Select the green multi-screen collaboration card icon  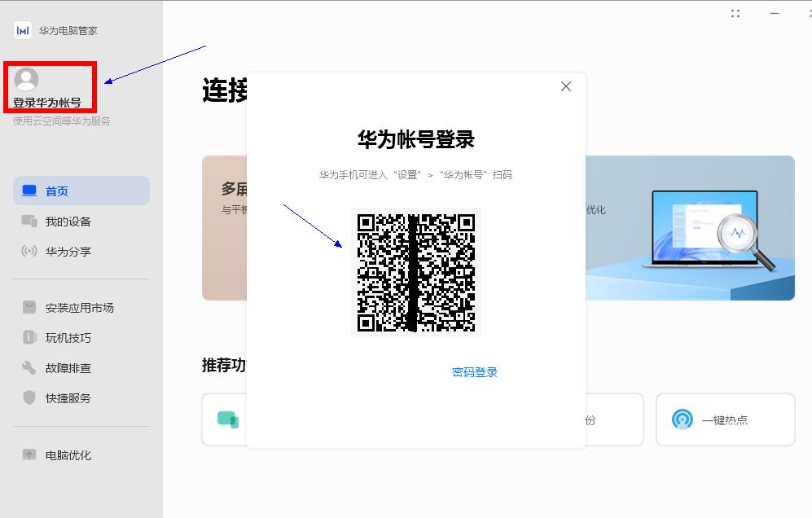228,419
